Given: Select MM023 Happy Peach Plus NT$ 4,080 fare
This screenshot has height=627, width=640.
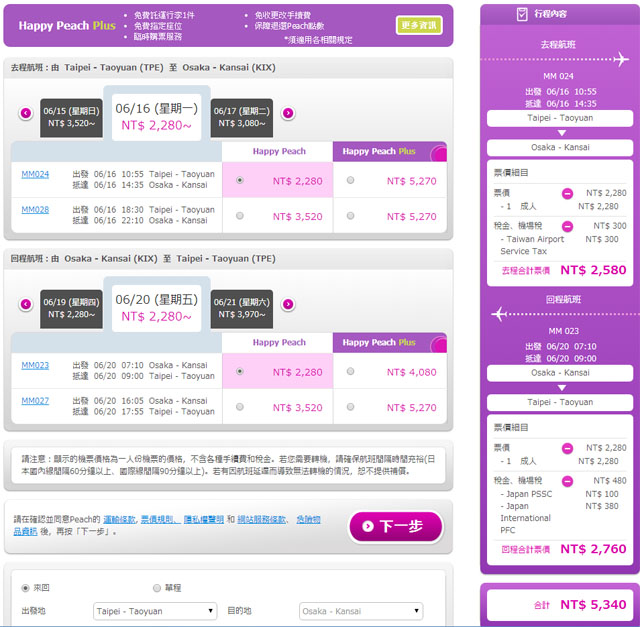Looking at the screenshot, I should (350, 371).
